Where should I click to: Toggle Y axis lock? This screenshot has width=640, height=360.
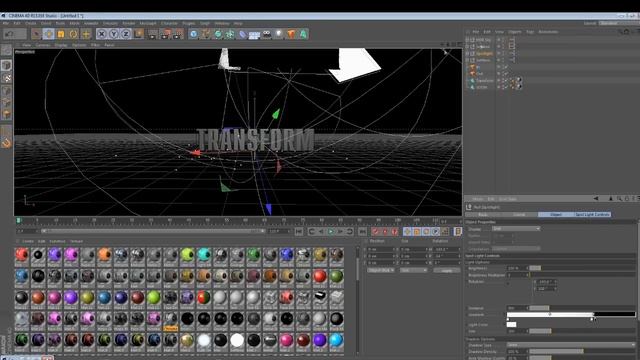(x=114, y=34)
